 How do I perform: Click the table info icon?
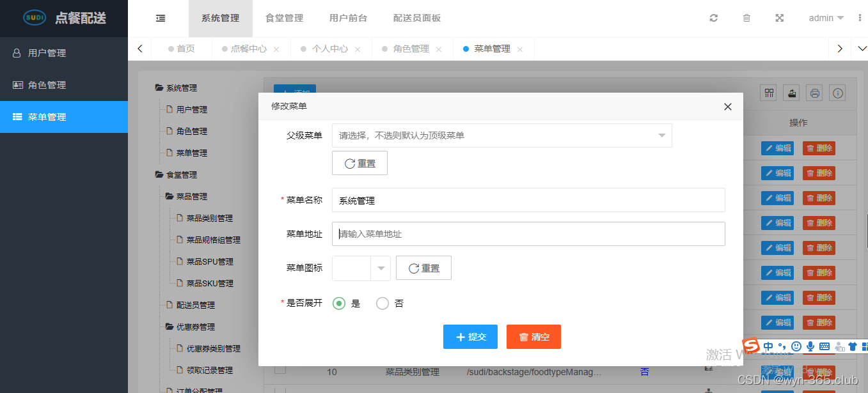click(838, 93)
